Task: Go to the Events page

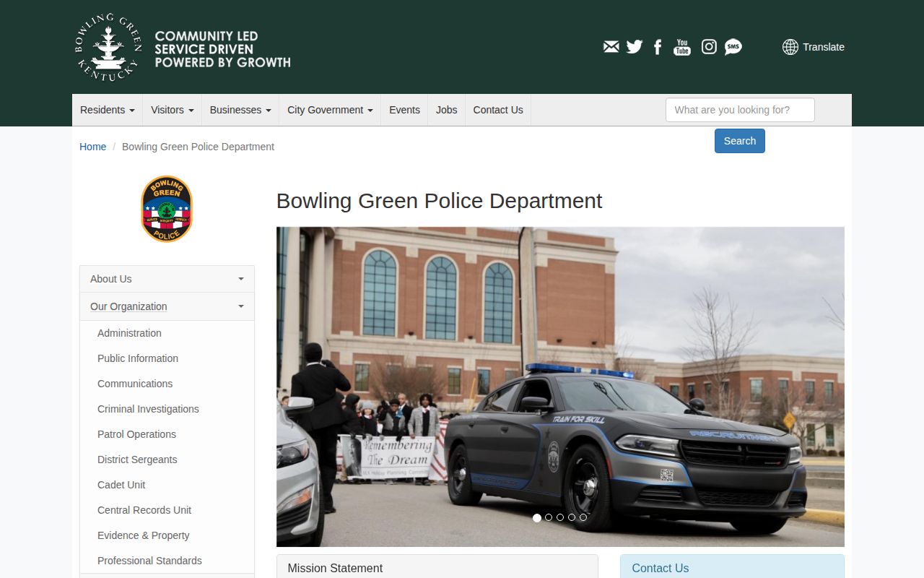Action: (x=404, y=110)
